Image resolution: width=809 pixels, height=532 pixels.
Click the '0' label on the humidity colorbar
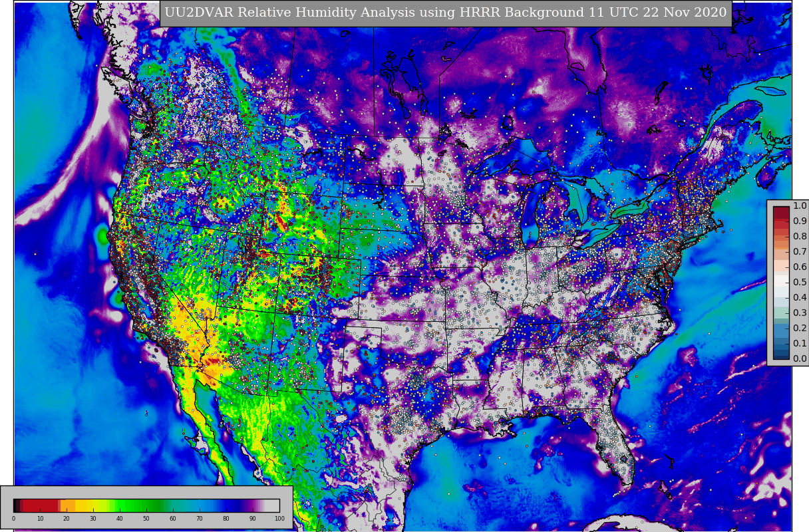click(13, 519)
